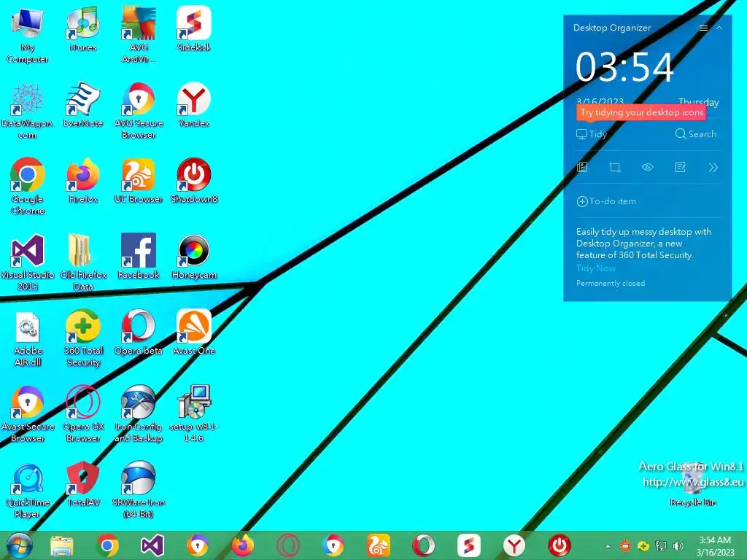Click Opera GX icon on taskbar
Image resolution: width=747 pixels, height=560 pixels.
coord(287,545)
